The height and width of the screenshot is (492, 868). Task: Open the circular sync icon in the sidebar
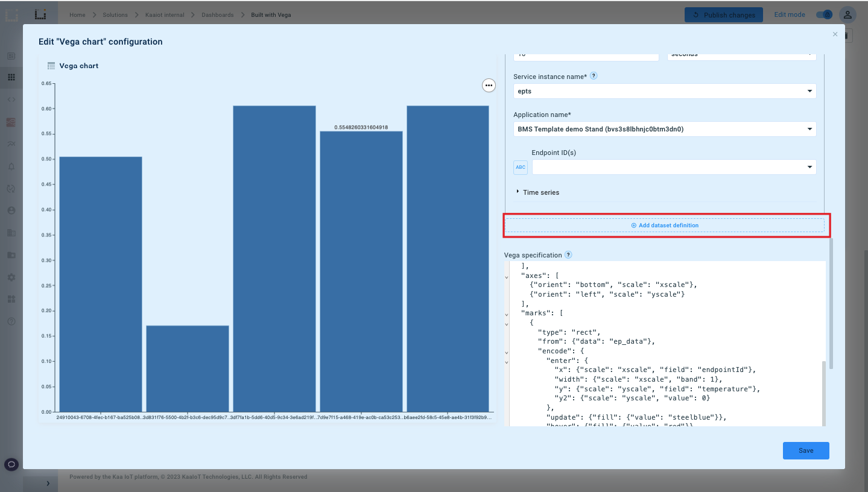click(11, 188)
